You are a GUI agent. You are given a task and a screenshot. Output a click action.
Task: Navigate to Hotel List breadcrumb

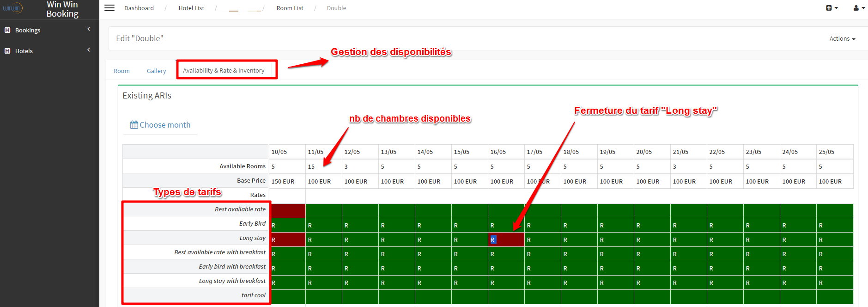click(x=191, y=8)
